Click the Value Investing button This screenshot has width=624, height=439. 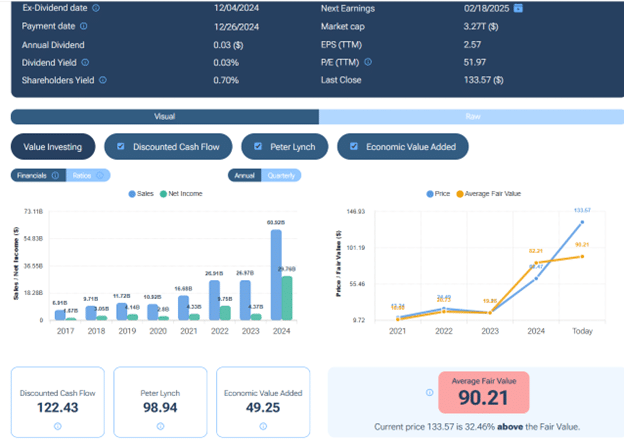(54, 147)
